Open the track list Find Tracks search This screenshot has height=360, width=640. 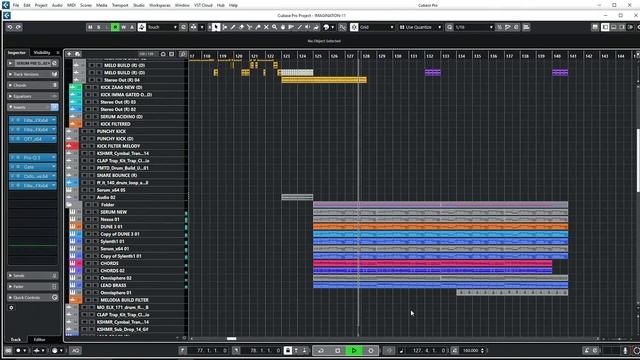coord(183,54)
